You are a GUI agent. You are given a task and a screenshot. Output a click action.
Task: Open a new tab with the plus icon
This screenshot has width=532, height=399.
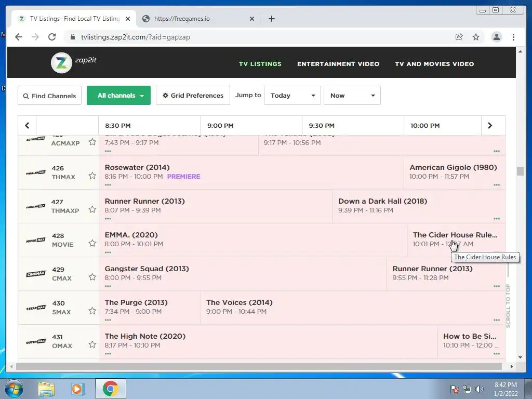pyautogui.click(x=271, y=19)
